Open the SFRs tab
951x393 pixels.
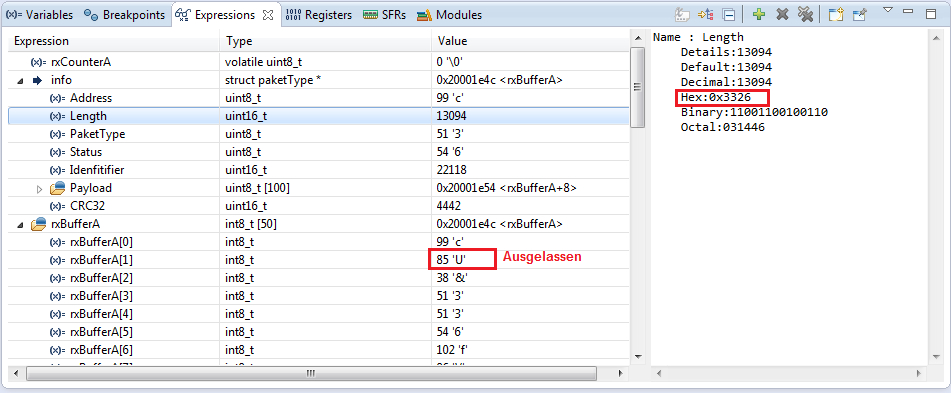point(385,15)
